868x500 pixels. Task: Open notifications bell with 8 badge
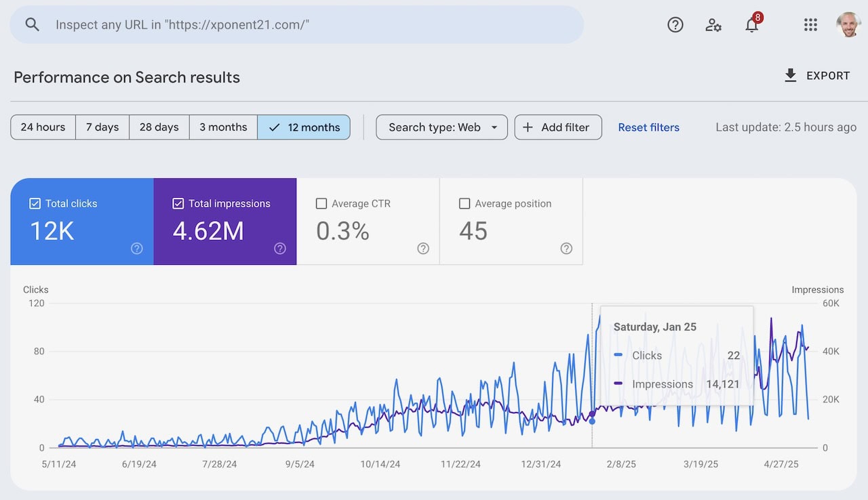point(753,24)
